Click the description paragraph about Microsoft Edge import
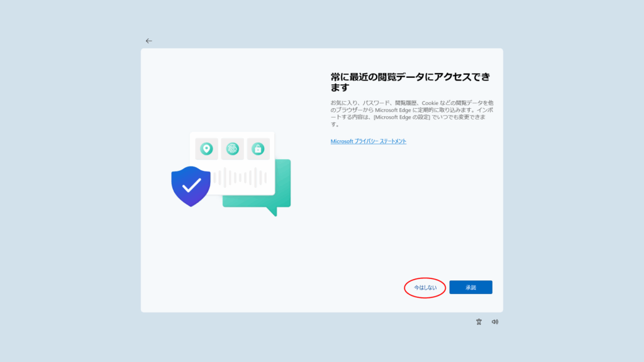 click(412, 113)
